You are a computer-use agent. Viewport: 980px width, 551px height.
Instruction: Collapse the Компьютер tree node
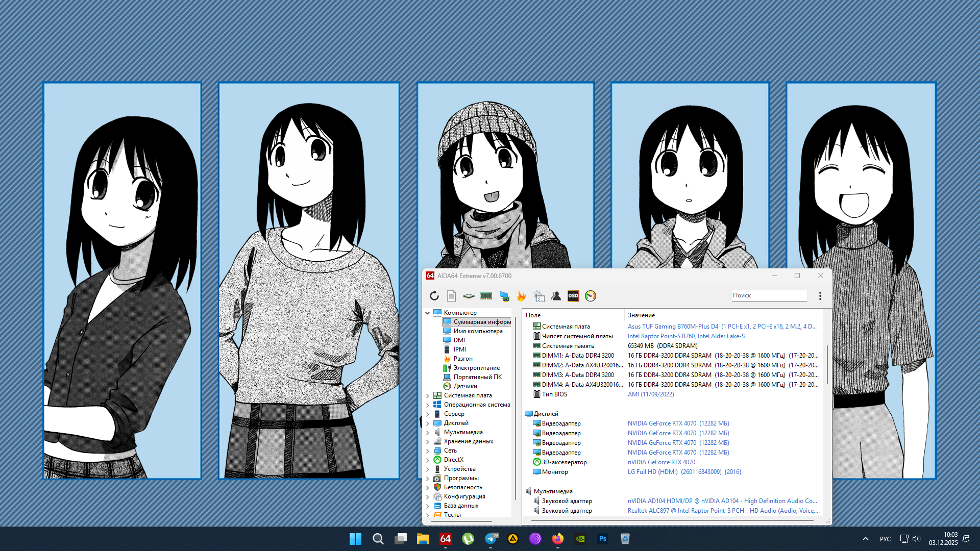click(x=428, y=313)
